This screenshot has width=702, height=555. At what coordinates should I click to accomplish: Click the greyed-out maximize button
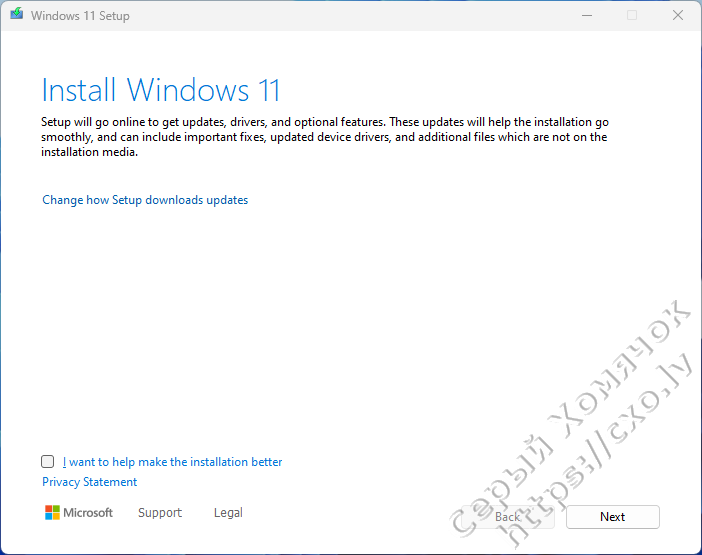[x=631, y=16]
